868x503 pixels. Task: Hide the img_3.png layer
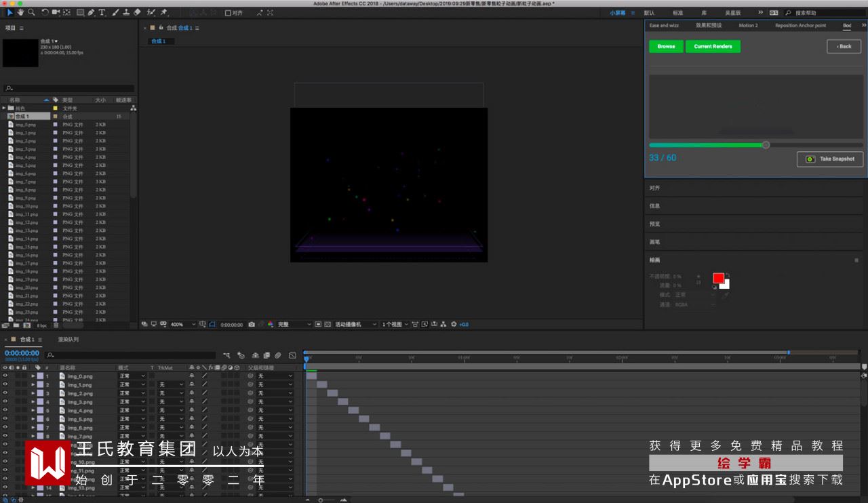pos(5,402)
